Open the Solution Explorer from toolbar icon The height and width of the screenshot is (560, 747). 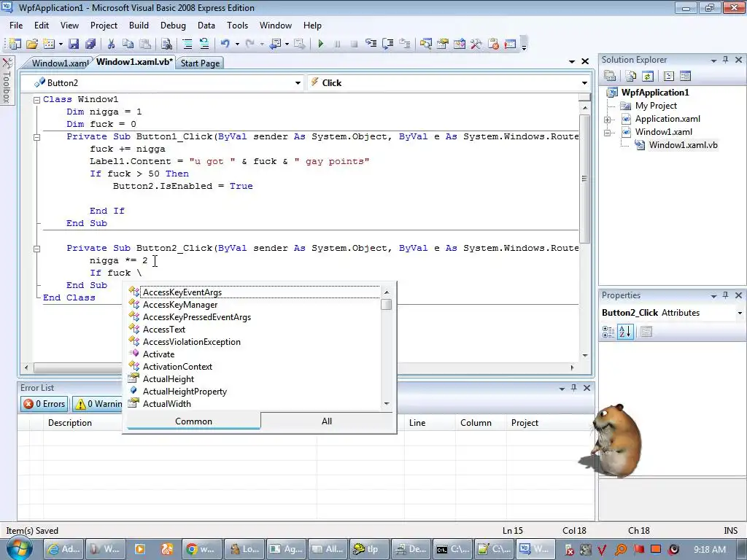point(425,44)
